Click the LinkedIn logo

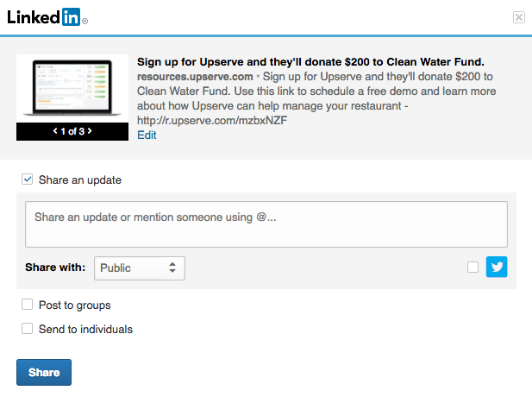coord(47,16)
